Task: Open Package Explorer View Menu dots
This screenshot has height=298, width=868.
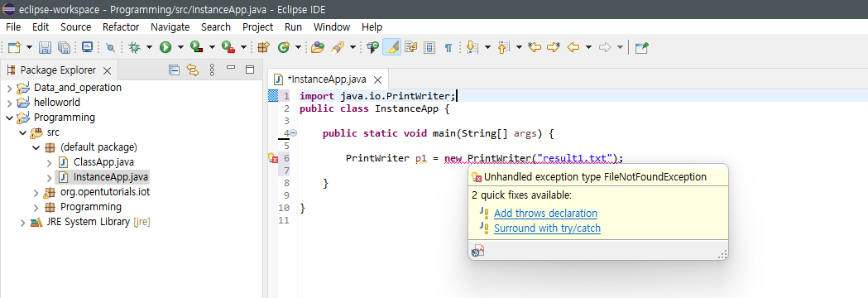Action: (x=212, y=70)
